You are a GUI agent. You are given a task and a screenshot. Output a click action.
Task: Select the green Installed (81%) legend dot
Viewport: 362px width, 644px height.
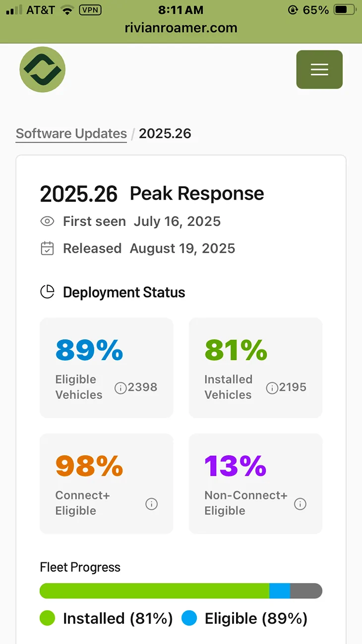point(48,618)
